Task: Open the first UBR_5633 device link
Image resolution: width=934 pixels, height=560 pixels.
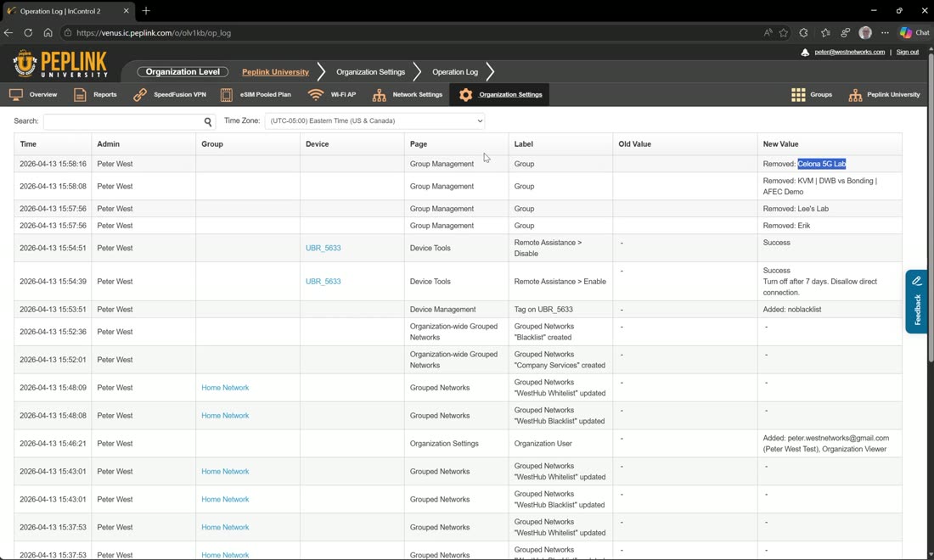Action: tap(324, 248)
